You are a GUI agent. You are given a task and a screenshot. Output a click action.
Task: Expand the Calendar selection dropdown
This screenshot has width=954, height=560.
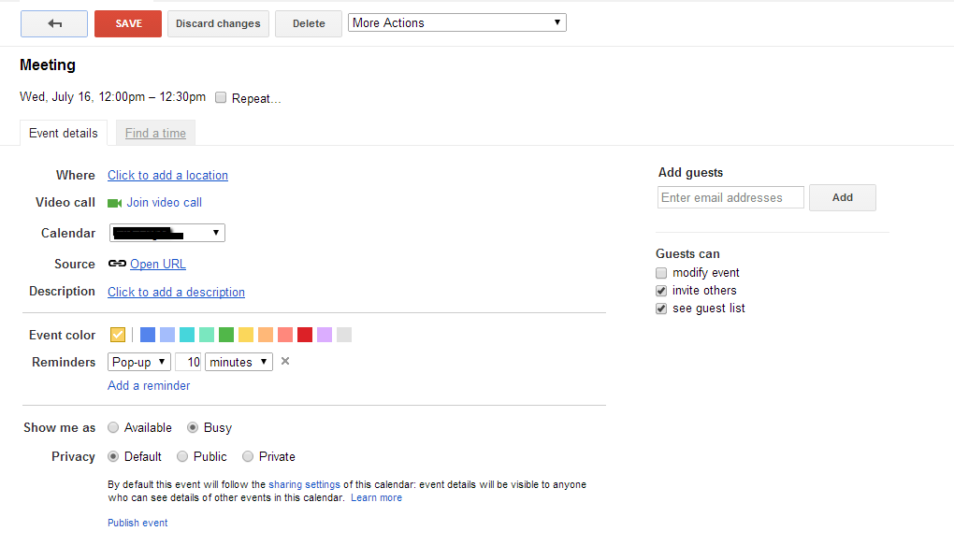[167, 233]
